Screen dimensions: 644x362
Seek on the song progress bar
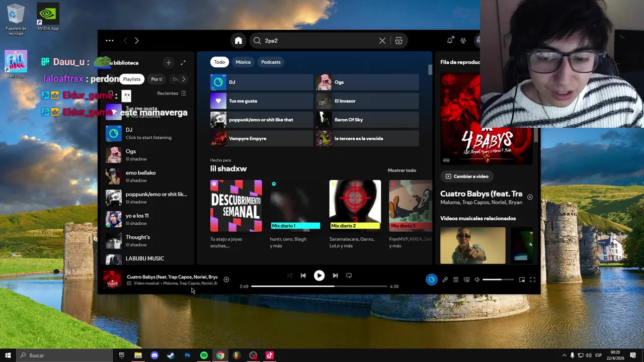(319, 286)
